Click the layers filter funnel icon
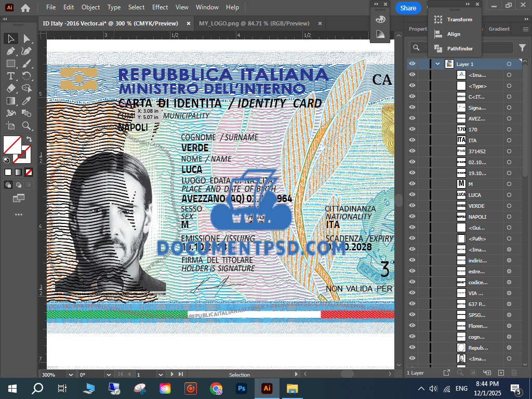Image resolution: width=532 pixels, height=399 pixels. click(x=522, y=48)
